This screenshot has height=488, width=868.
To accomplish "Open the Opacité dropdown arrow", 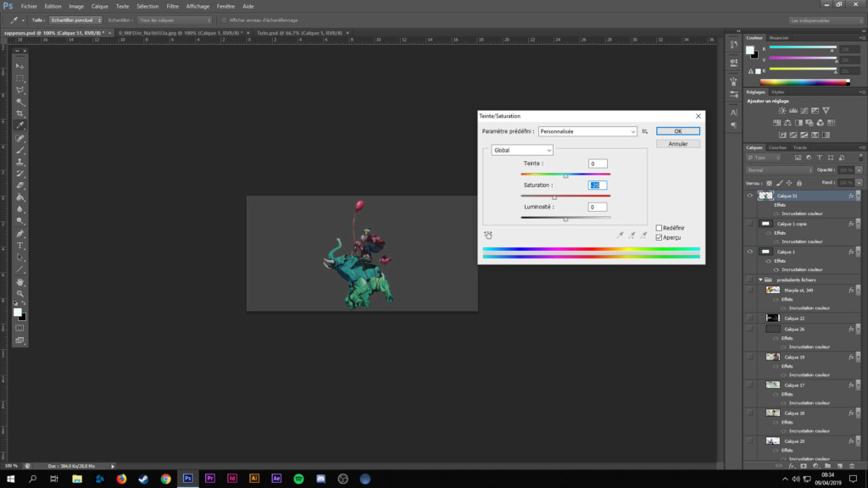I will point(860,170).
